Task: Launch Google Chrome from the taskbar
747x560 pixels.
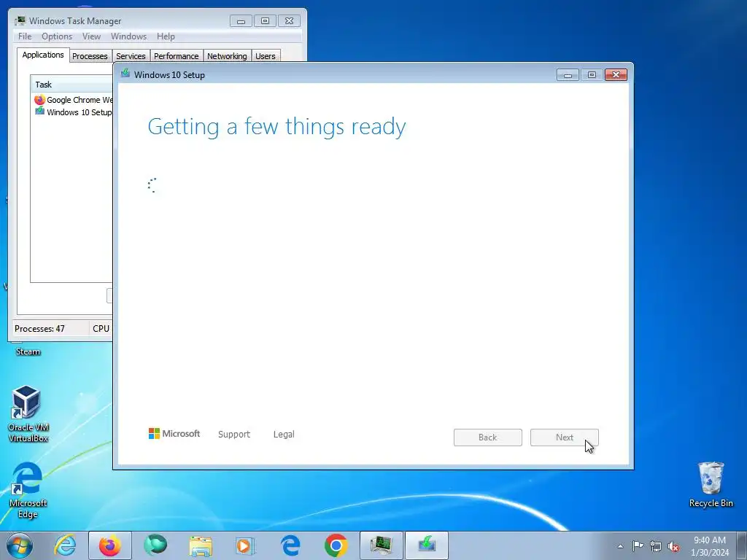Action: (336, 545)
